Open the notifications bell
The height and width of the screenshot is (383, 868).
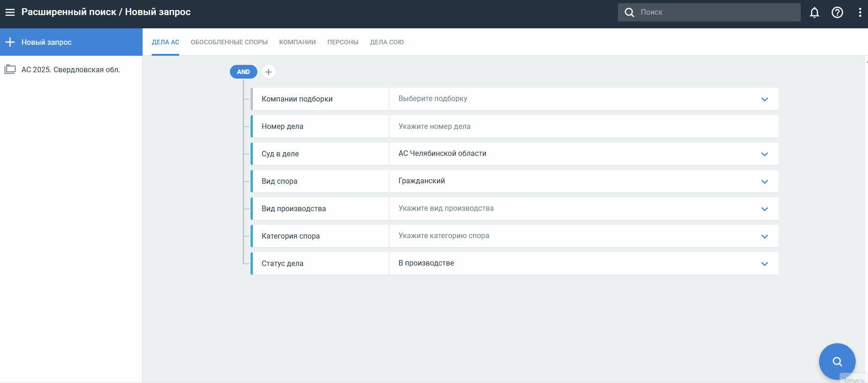tap(814, 12)
